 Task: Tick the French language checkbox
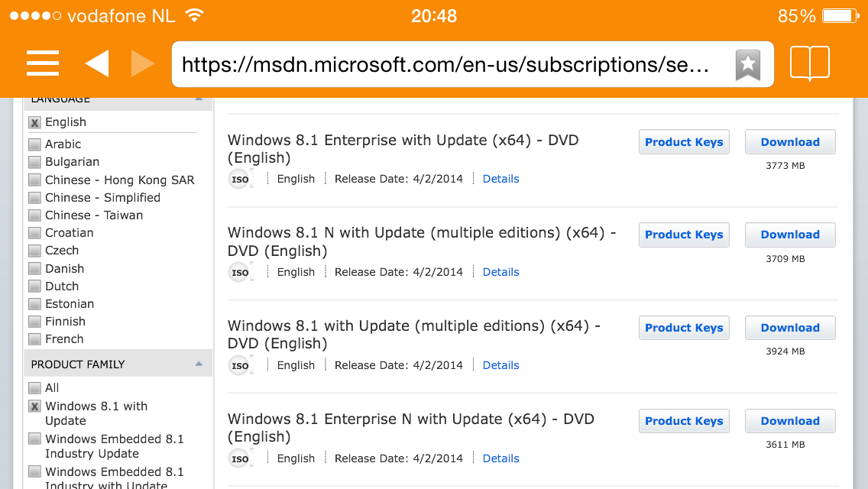click(x=34, y=339)
